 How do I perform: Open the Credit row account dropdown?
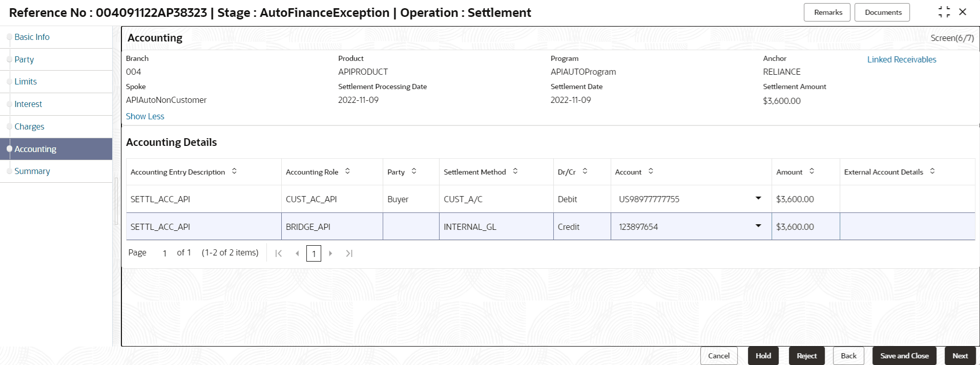758,226
